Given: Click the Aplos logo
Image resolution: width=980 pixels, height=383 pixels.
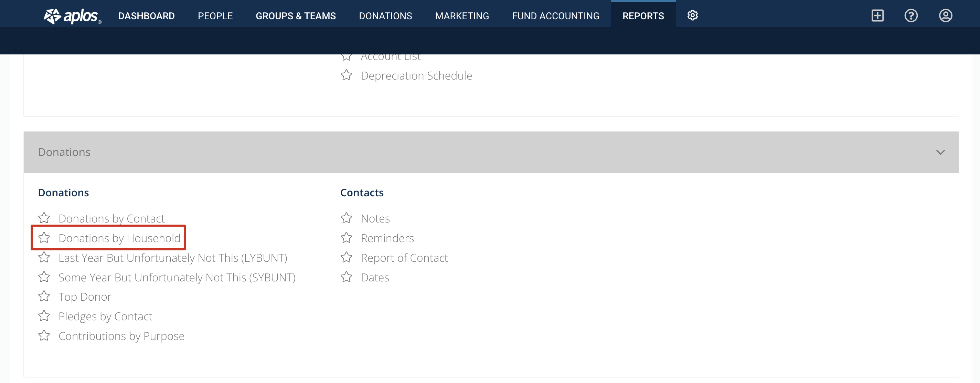Looking at the screenshot, I should click(x=72, y=16).
